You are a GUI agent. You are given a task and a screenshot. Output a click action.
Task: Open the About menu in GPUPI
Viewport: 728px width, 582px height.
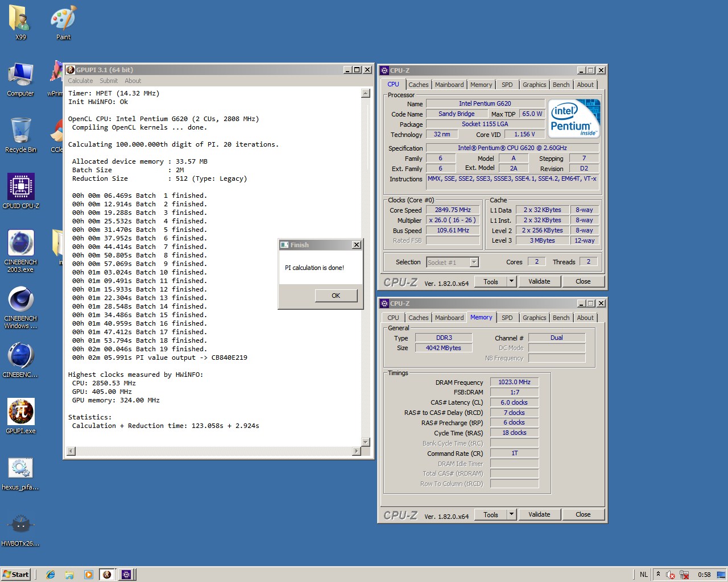pyautogui.click(x=133, y=81)
